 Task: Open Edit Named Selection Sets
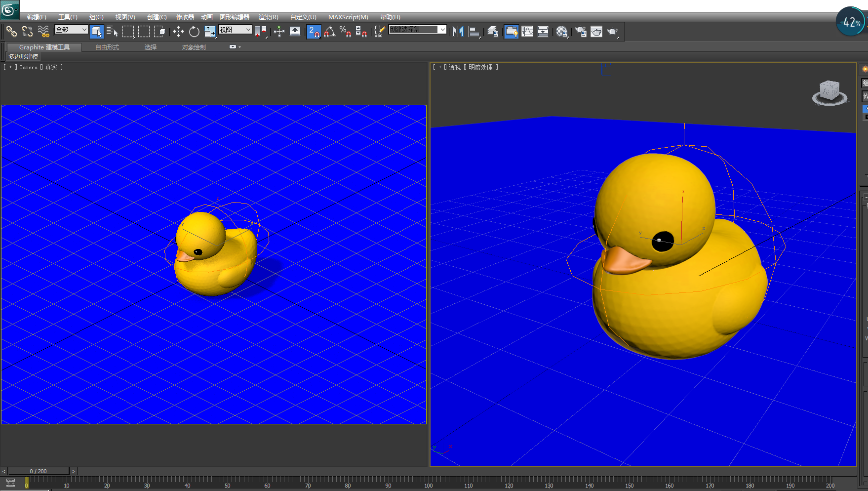[379, 32]
